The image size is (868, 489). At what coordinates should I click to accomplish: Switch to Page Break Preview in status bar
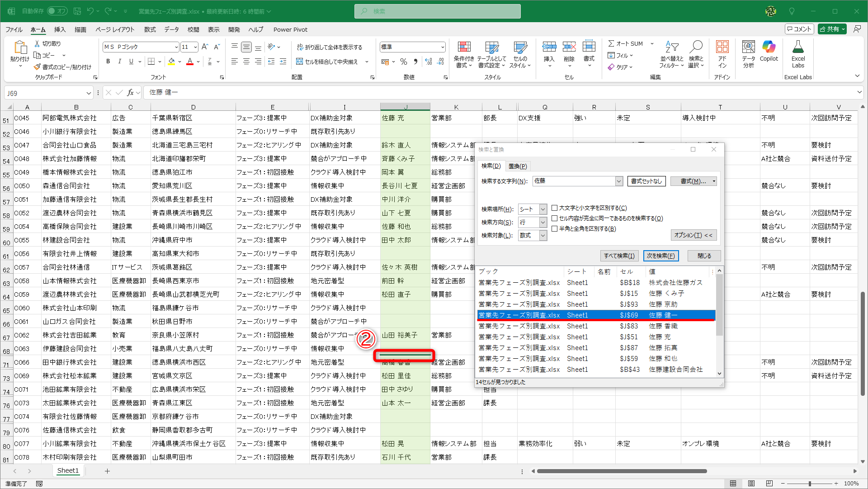pos(769,484)
